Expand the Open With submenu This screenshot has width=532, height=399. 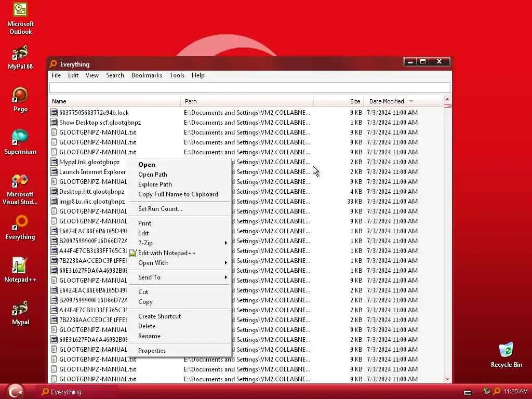(x=179, y=262)
